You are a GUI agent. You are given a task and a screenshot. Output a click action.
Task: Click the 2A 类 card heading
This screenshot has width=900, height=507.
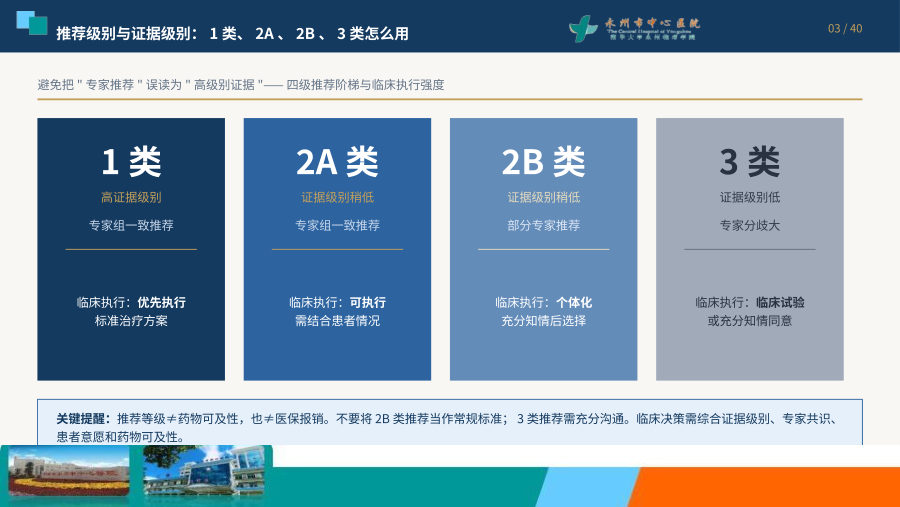click(338, 162)
